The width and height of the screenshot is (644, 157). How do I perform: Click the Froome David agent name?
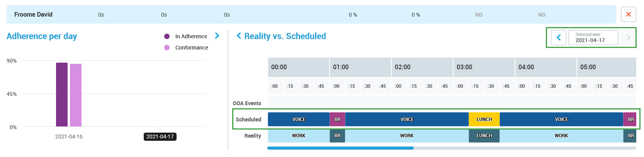[x=33, y=15]
